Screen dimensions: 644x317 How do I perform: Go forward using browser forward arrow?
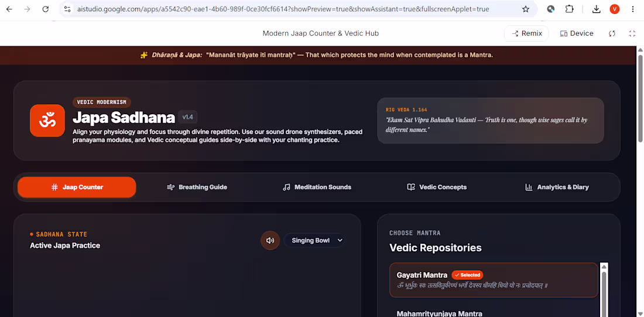27,9
